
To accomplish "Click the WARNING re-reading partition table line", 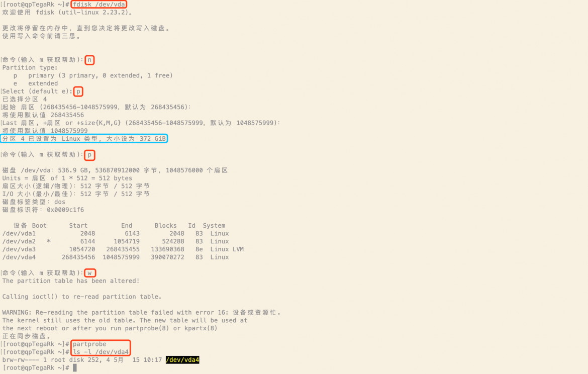I will click(x=141, y=312).
